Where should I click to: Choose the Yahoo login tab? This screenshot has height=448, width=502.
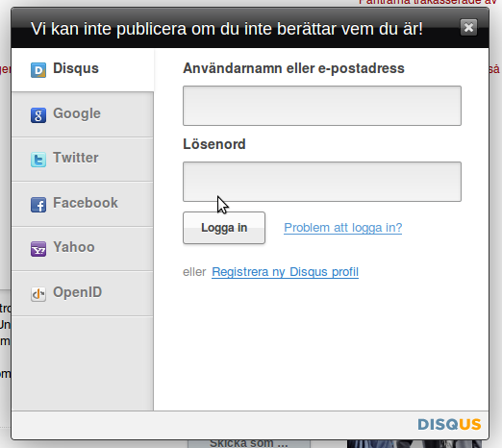click(83, 249)
